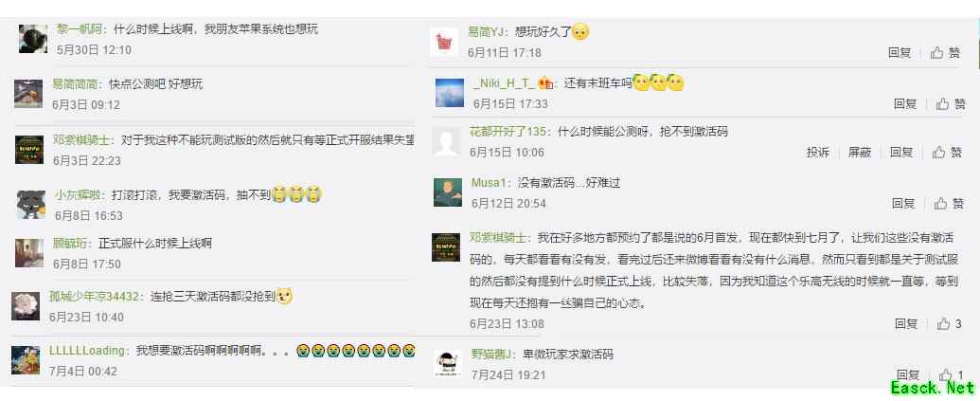Click 屏蔽 on 花都开好了135's comment
The width and height of the screenshot is (980, 401).
860,152
